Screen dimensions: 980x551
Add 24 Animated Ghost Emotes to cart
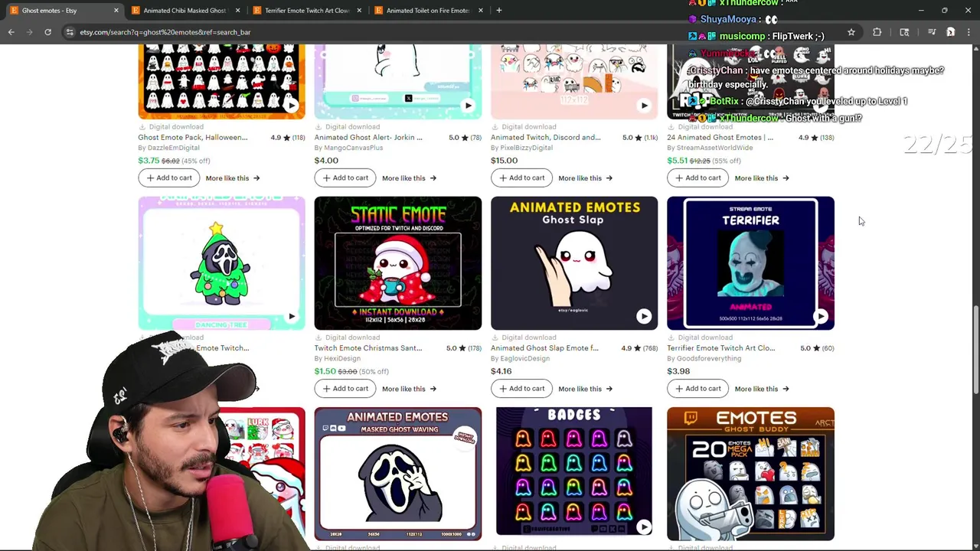point(697,178)
